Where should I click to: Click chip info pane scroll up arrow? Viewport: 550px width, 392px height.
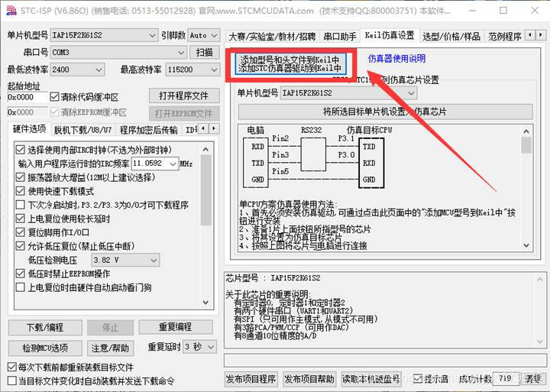tap(540, 280)
